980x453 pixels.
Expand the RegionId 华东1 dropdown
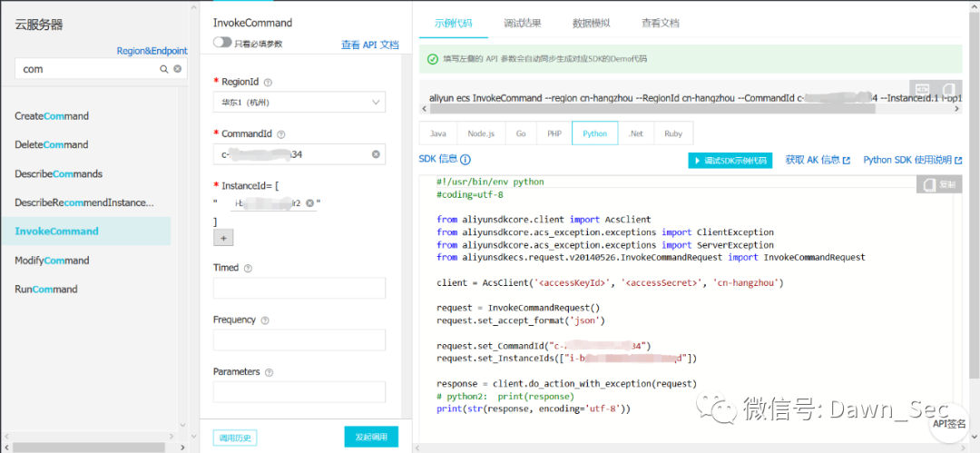coord(299,102)
